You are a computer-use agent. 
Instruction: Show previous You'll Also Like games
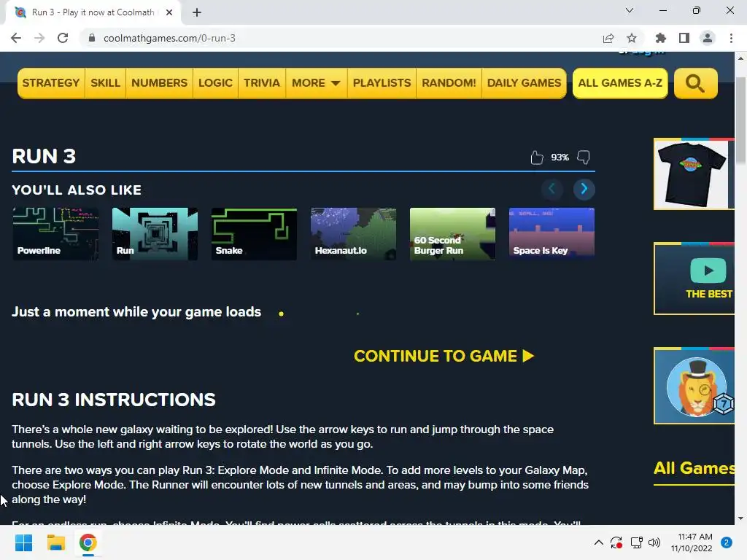[552, 189]
